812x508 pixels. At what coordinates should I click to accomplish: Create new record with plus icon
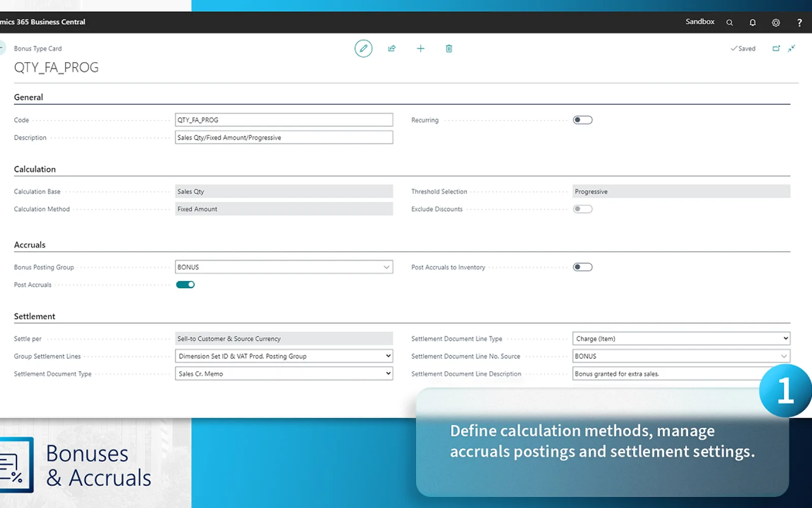pyautogui.click(x=421, y=48)
